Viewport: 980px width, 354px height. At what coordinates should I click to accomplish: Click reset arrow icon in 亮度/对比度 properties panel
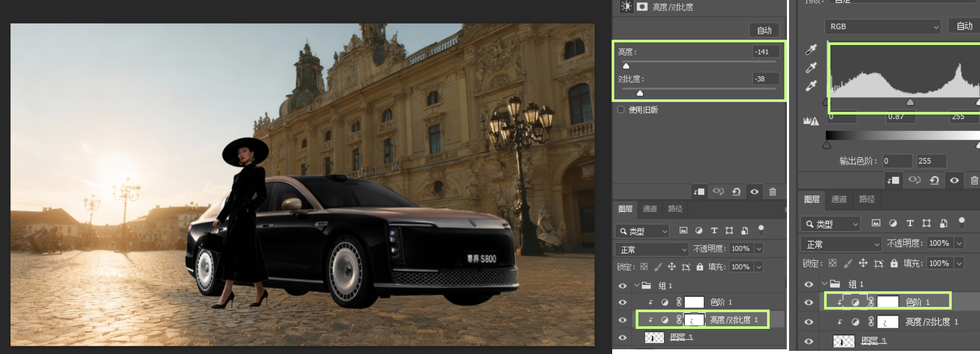[736, 192]
